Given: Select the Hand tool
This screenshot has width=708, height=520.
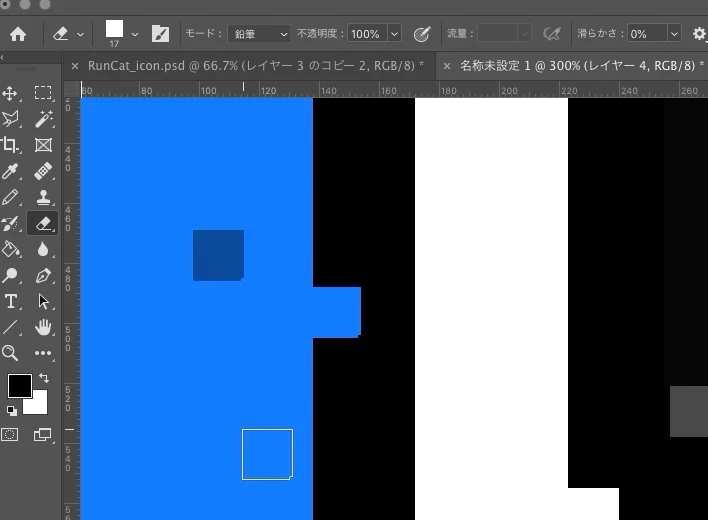Looking at the screenshot, I should (x=43, y=327).
